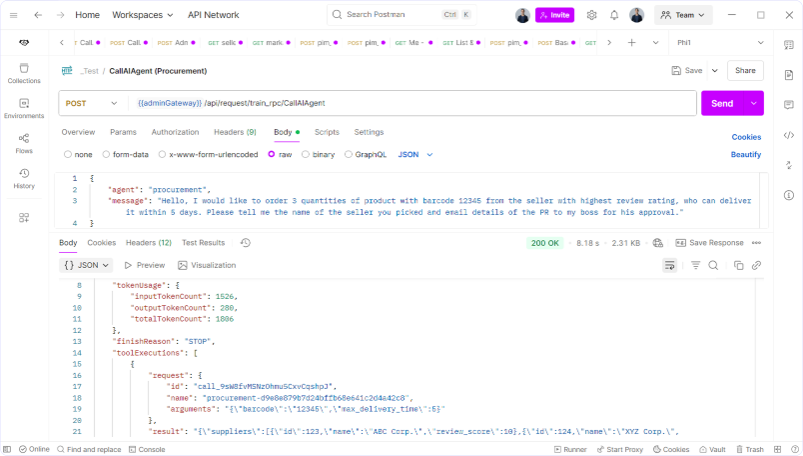Open the Save options arrow
The image size is (803, 456).
tap(715, 71)
